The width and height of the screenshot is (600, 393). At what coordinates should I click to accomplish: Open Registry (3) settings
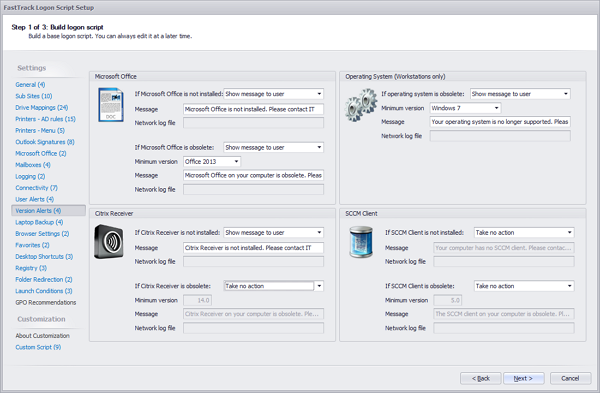point(31,268)
